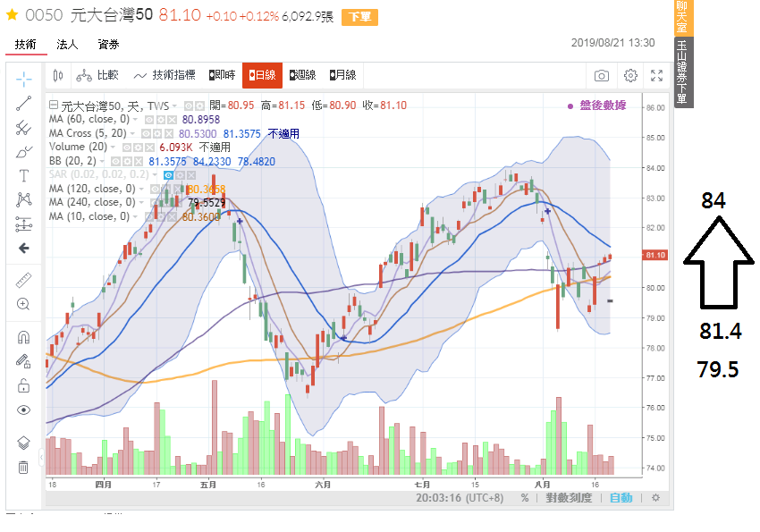This screenshot has width=760, height=532.
Task: Expand the Volume (20) dropdown arrow
Action: (113, 148)
